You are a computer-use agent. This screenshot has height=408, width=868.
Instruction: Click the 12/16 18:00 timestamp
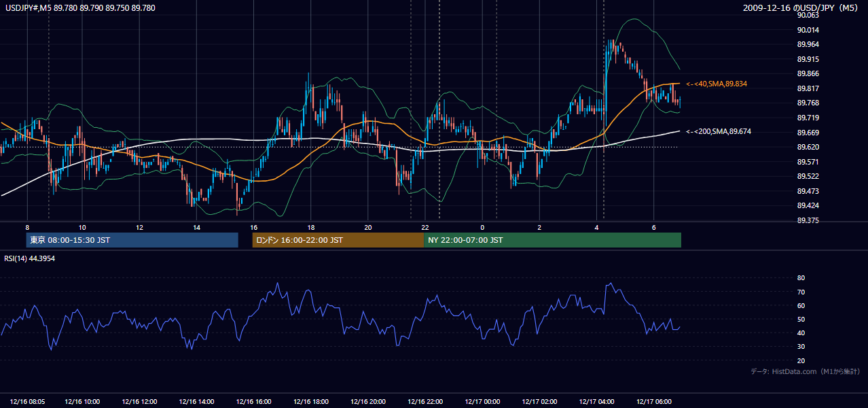(x=311, y=402)
